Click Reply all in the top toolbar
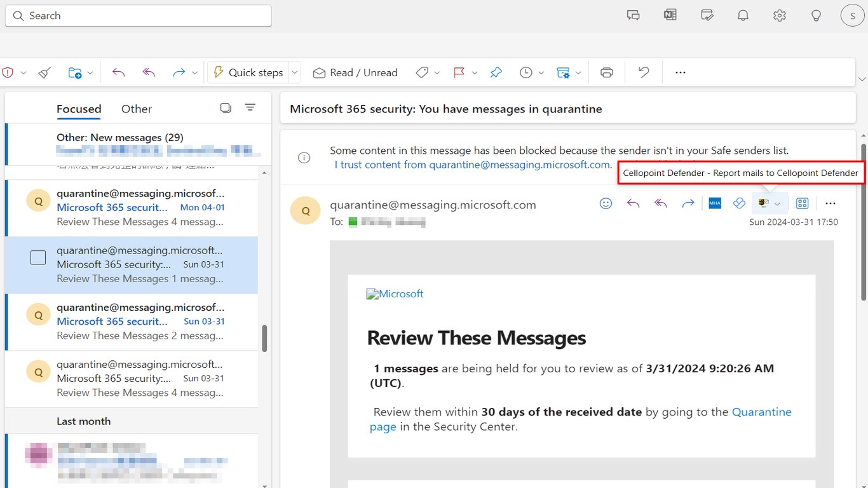 pyautogui.click(x=149, y=72)
